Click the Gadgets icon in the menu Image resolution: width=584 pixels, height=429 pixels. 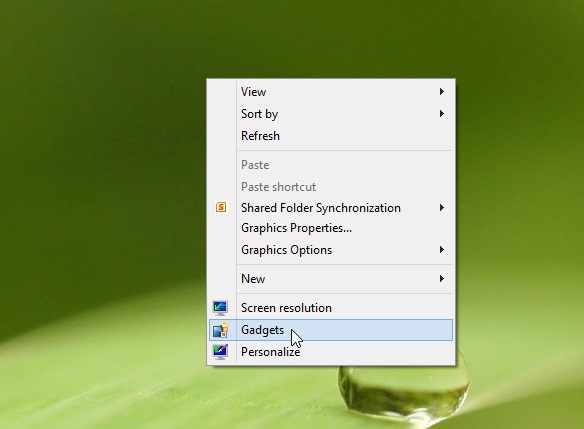(x=220, y=330)
